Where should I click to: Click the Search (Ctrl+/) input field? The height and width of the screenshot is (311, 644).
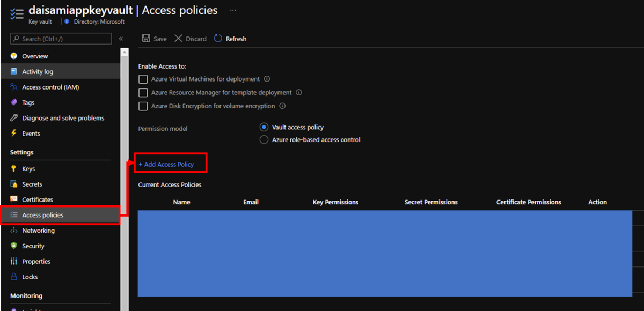click(61, 39)
